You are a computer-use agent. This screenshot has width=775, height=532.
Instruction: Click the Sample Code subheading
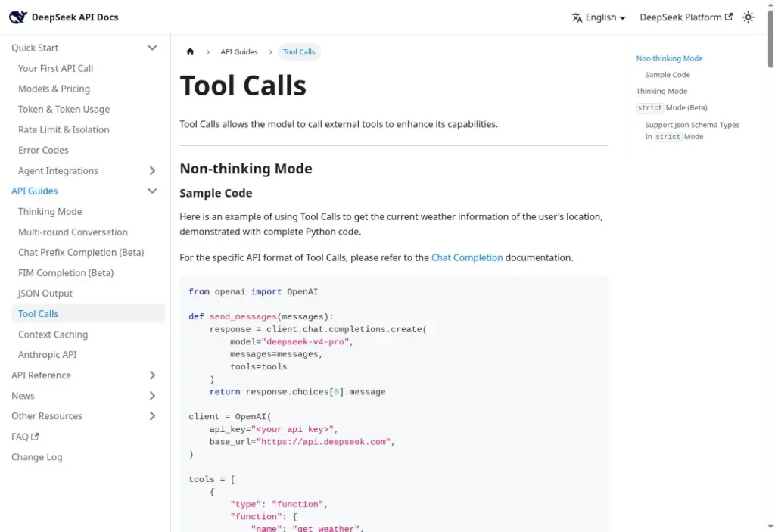pyautogui.click(x=216, y=193)
